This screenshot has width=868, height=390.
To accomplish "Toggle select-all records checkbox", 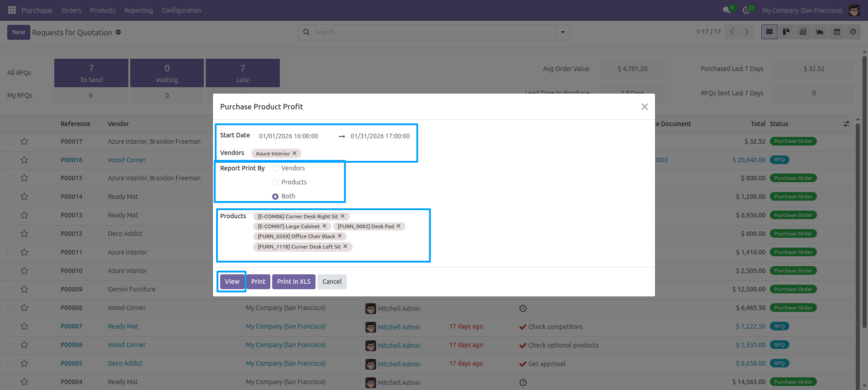I will click(10, 124).
